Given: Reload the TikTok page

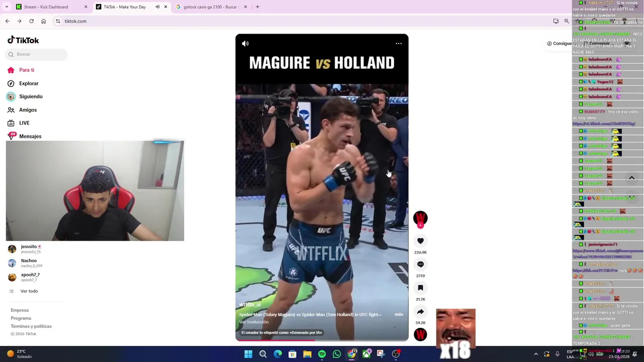Looking at the screenshot, I should (31, 21).
